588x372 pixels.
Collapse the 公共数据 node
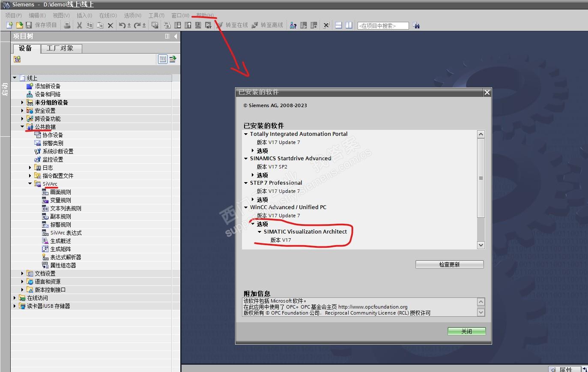coord(22,127)
